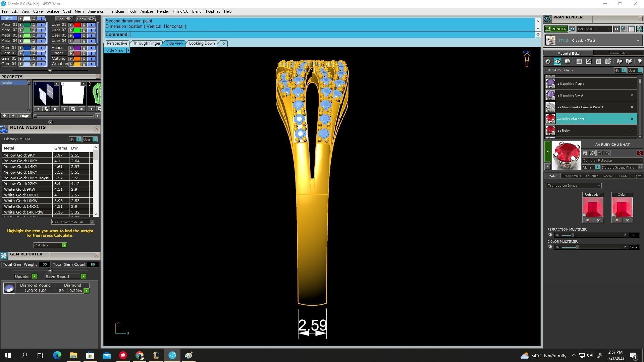Click the Gem Reporter panel icon
Image resolution: width=644 pixels, height=362 pixels.
pos(4,256)
